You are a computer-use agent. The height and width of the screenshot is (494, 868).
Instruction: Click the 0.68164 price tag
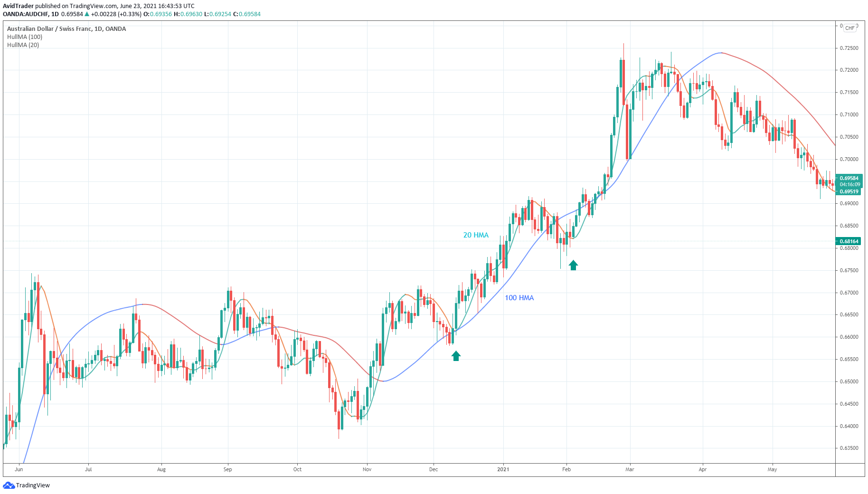849,241
